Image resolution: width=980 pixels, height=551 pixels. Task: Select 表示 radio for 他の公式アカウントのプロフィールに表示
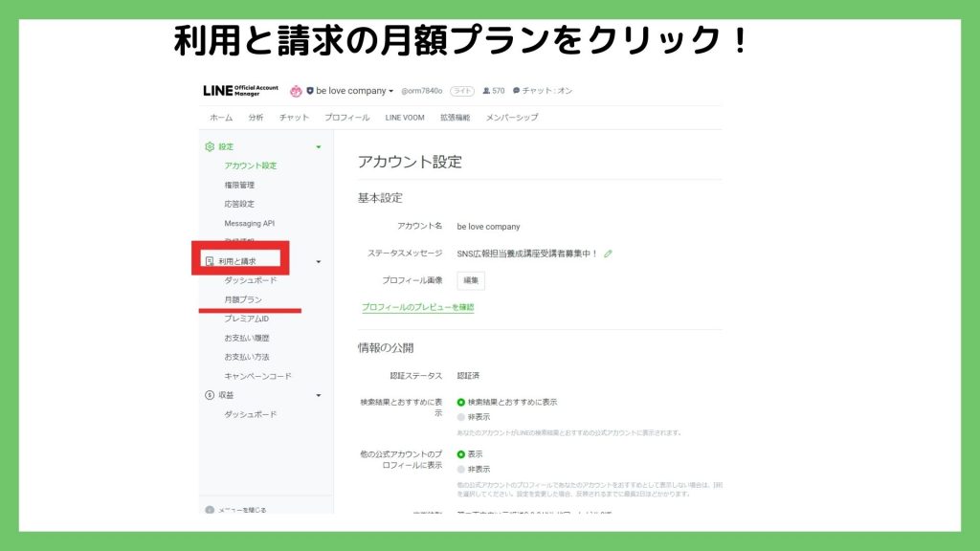click(460, 454)
